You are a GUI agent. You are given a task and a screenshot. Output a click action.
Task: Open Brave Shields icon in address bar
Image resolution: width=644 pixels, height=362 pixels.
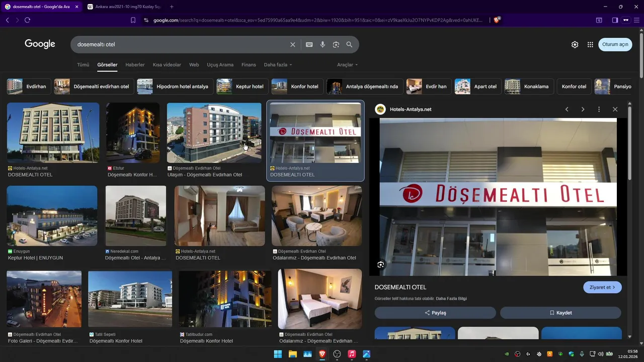coord(497,20)
